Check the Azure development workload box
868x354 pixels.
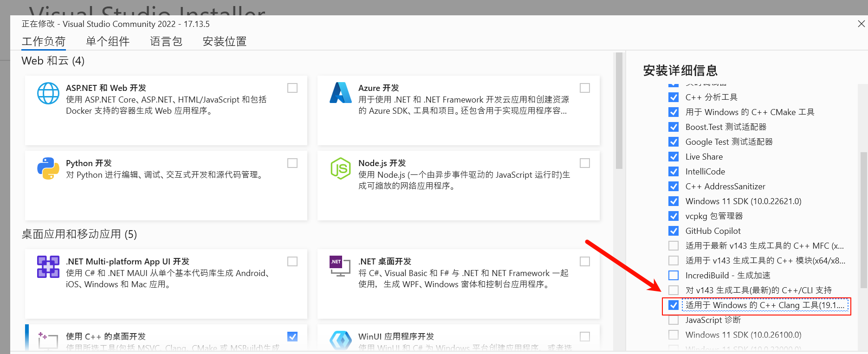(585, 88)
